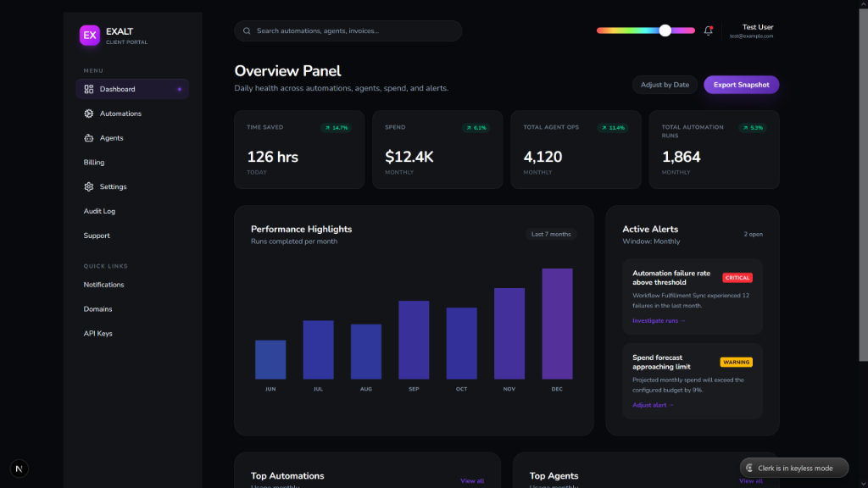Click the search magnifier icon
The image size is (868, 488).
click(246, 30)
